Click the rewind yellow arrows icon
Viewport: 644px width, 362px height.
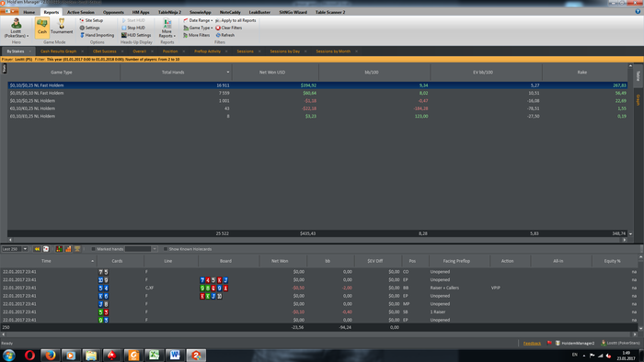click(x=37, y=249)
